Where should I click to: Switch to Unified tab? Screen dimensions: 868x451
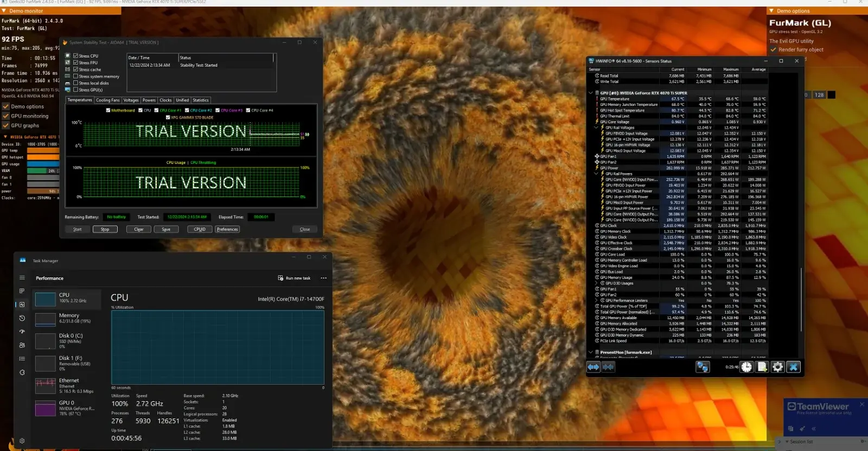182,100
